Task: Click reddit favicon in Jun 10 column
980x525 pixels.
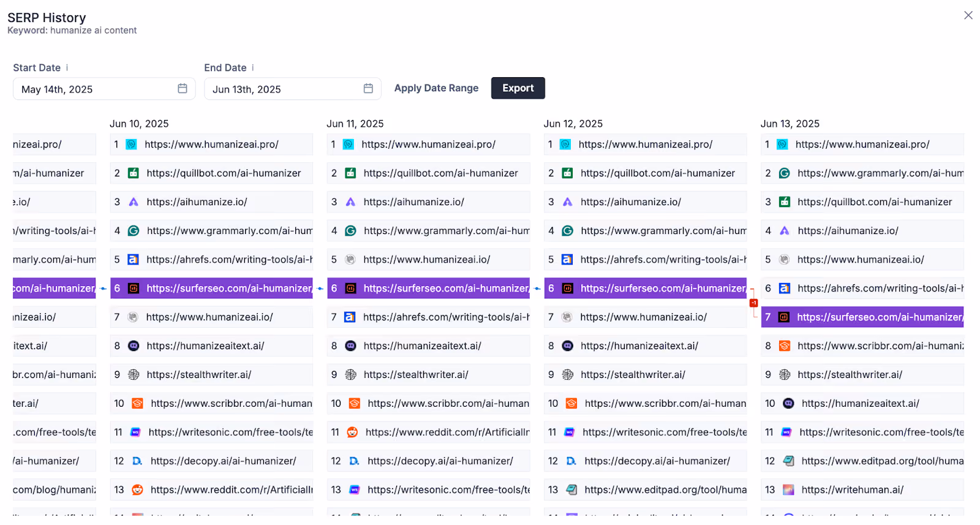Action: point(137,490)
